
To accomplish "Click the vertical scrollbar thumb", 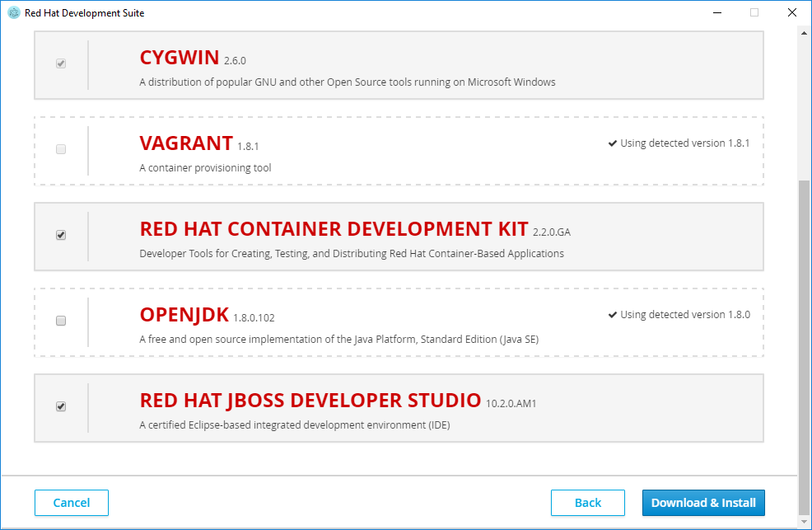I will pos(804,346).
